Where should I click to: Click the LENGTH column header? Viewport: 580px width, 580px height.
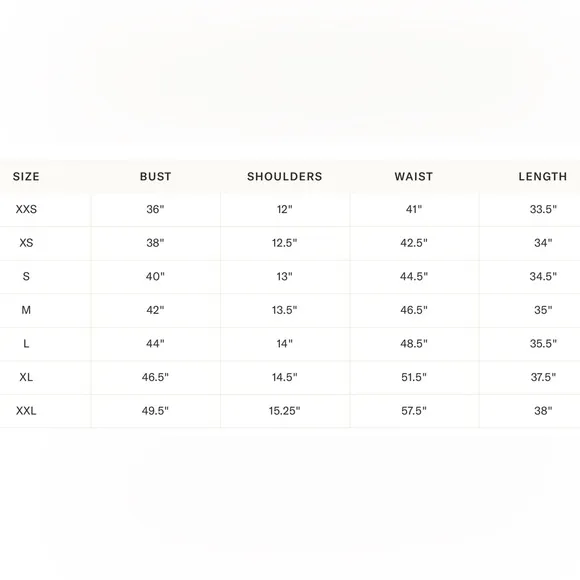pos(543,176)
